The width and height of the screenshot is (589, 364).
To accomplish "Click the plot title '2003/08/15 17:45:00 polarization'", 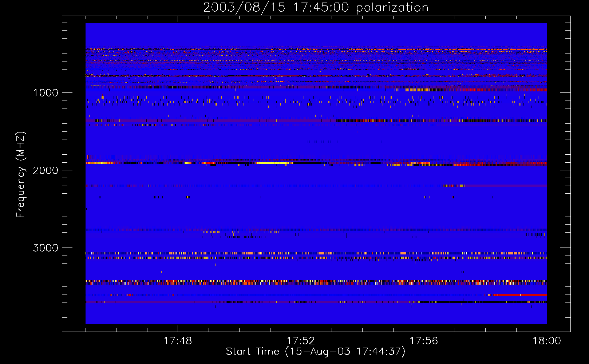I will pyautogui.click(x=316, y=8).
